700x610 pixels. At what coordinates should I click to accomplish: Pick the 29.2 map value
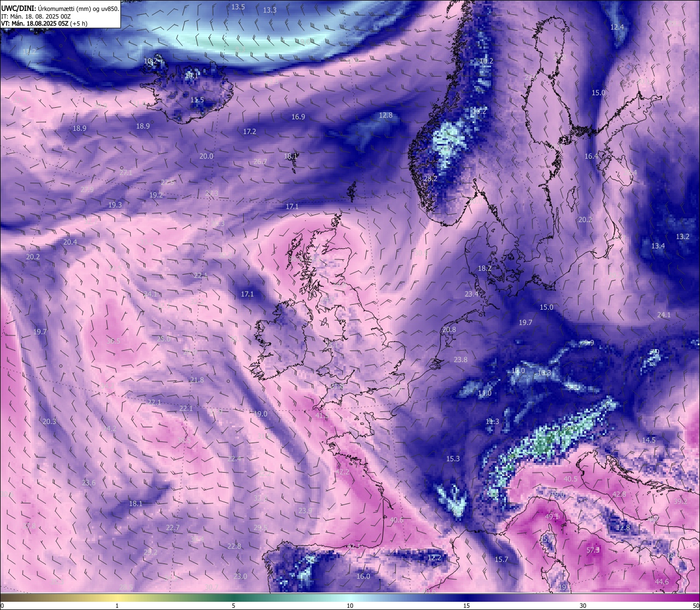coord(150,553)
